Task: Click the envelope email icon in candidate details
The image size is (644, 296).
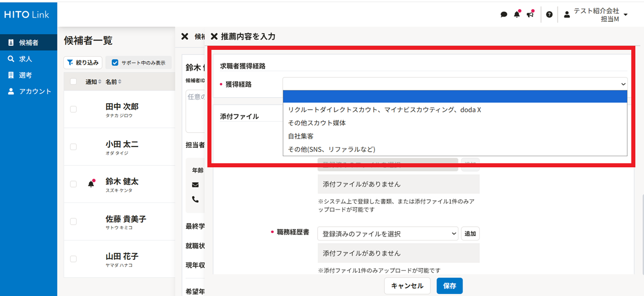Action: [195, 185]
